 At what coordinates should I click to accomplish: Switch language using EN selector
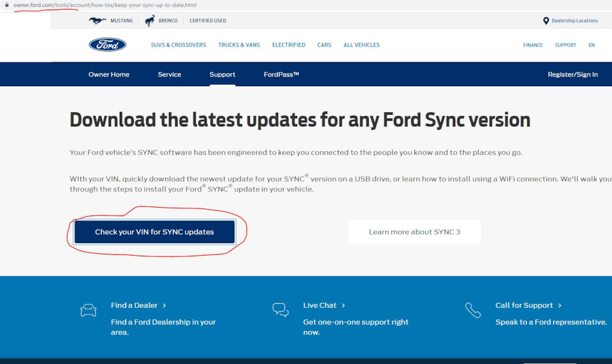[x=592, y=45]
